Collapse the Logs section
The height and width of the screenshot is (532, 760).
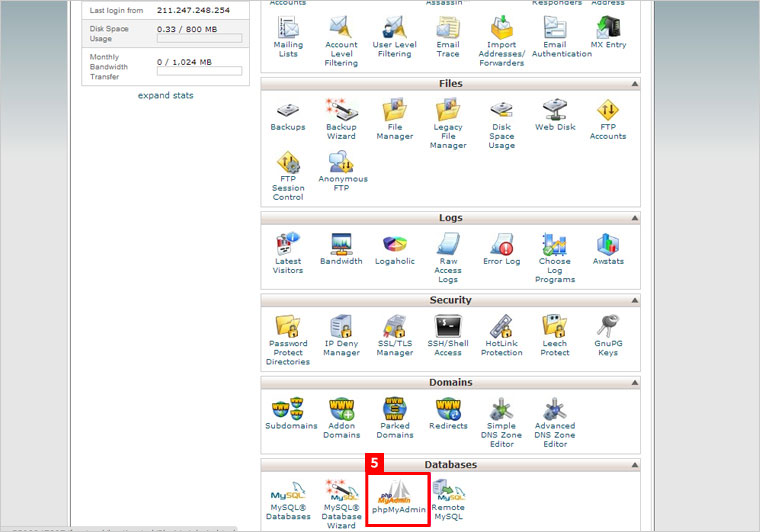point(634,217)
